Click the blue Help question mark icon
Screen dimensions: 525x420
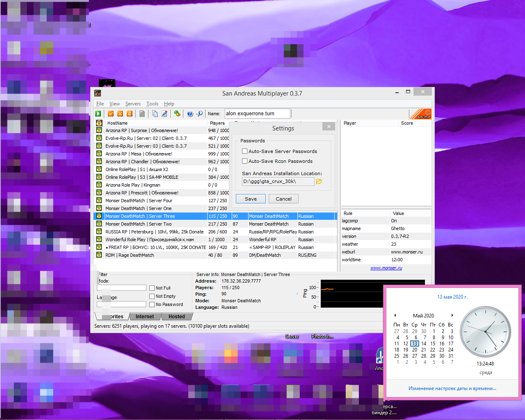click(x=190, y=114)
